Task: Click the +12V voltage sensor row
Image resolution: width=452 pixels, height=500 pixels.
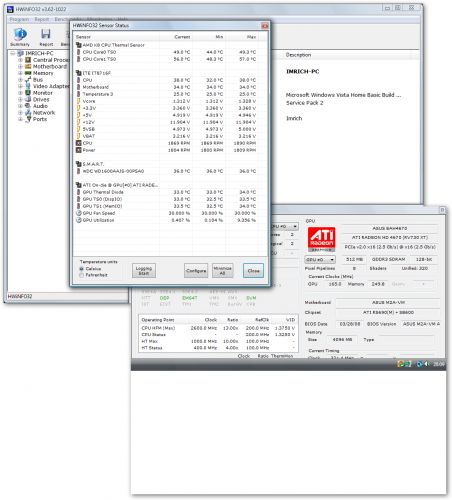Action: pos(166,122)
